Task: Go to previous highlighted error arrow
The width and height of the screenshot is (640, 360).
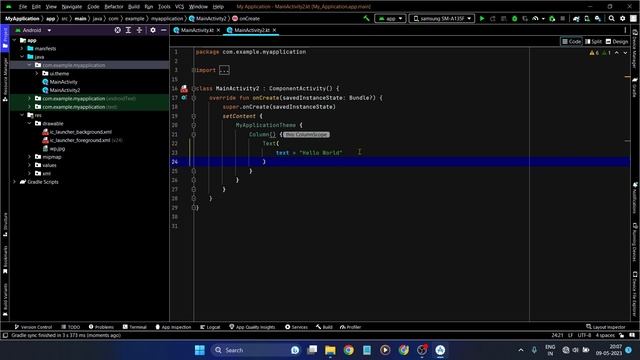Action: point(617,53)
